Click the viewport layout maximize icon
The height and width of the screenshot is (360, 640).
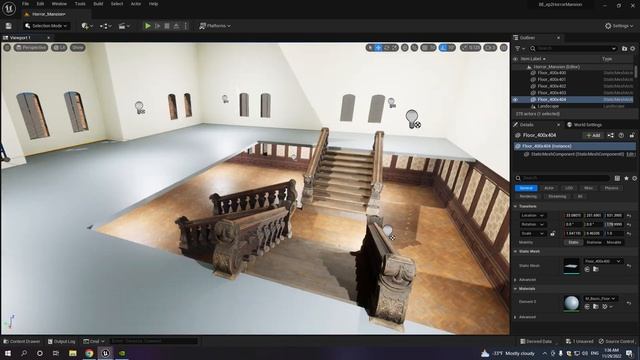504,48
